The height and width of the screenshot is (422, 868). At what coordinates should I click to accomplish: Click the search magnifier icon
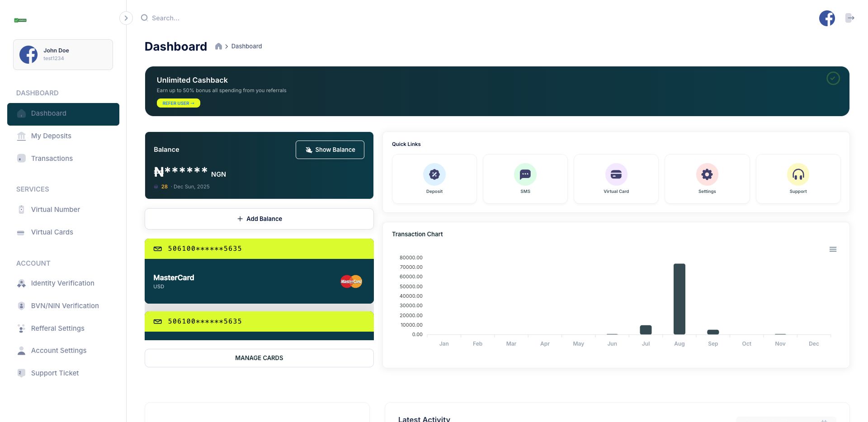(144, 18)
